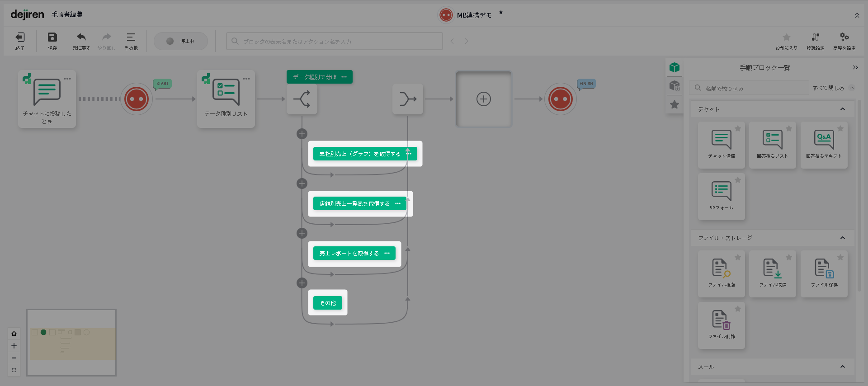Viewport: 868px width, 386px height.
Task: Favorite the ファイル取得 block star
Action: (x=789, y=257)
